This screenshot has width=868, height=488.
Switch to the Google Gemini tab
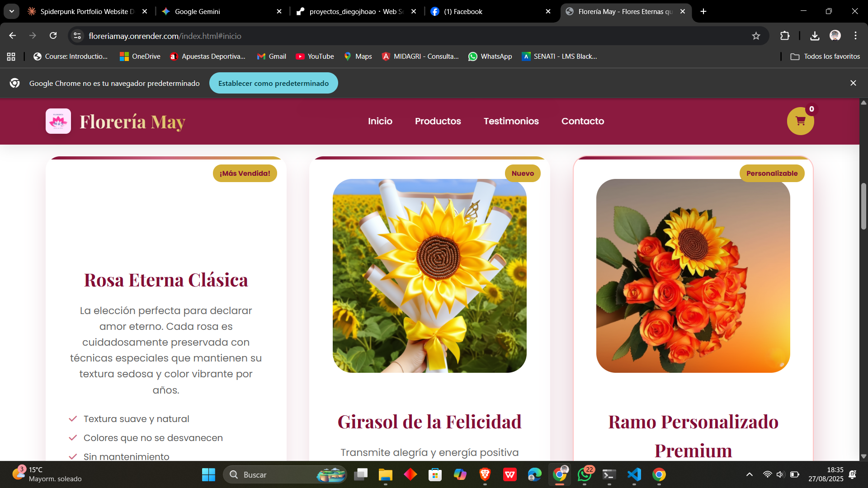click(197, 11)
